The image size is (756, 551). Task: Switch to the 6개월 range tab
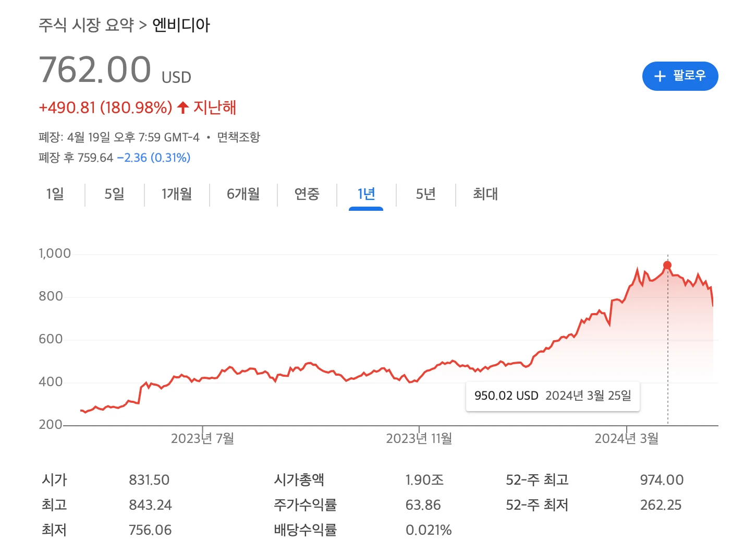click(243, 194)
